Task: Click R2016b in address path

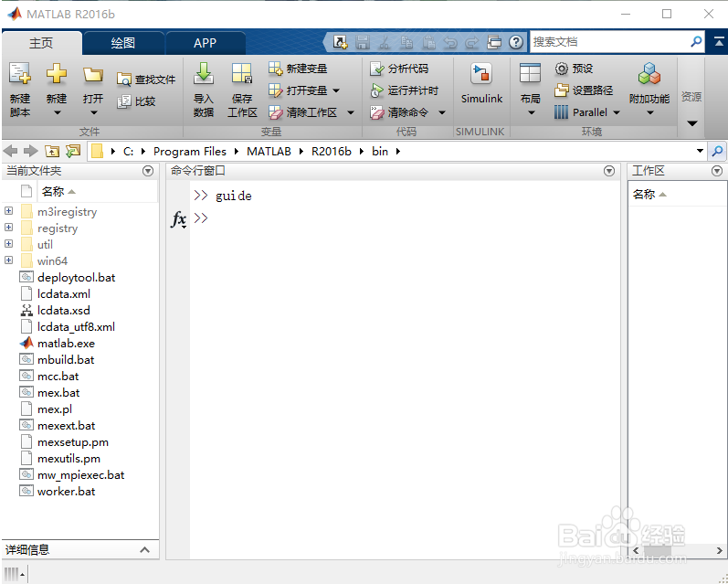Action: tap(331, 152)
